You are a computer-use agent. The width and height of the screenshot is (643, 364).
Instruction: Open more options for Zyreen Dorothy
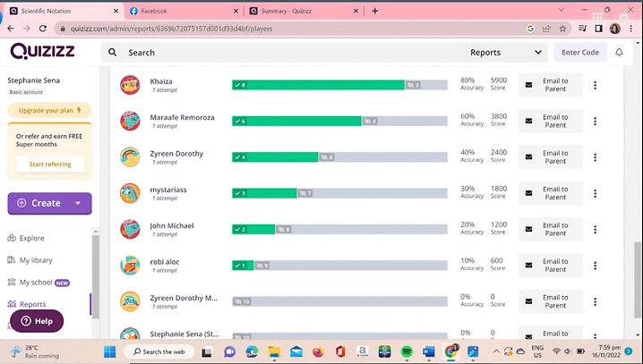595,157
